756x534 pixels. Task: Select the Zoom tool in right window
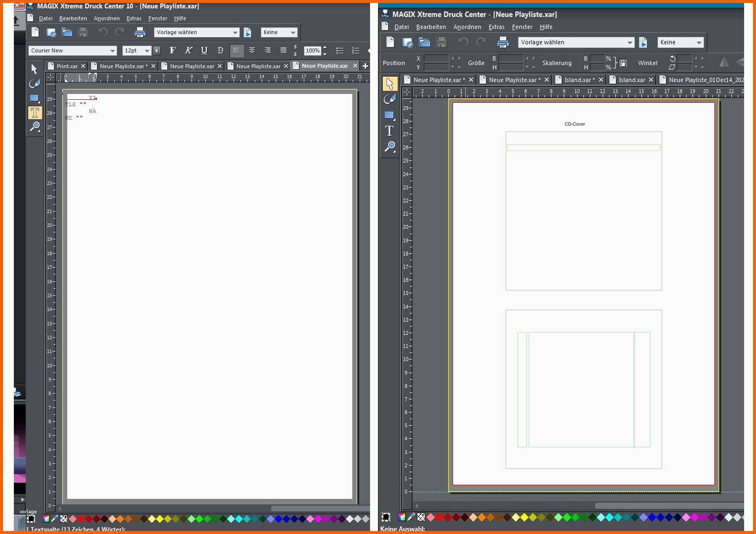390,147
